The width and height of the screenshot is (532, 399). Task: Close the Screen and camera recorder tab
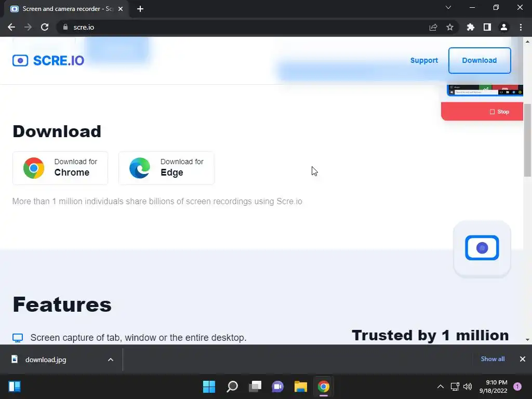(121, 9)
